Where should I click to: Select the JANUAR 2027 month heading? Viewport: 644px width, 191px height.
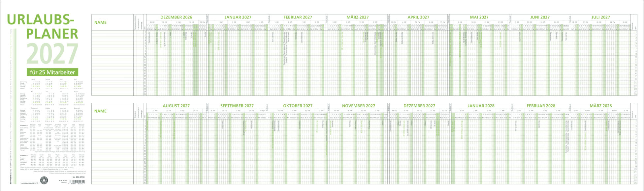238,17
